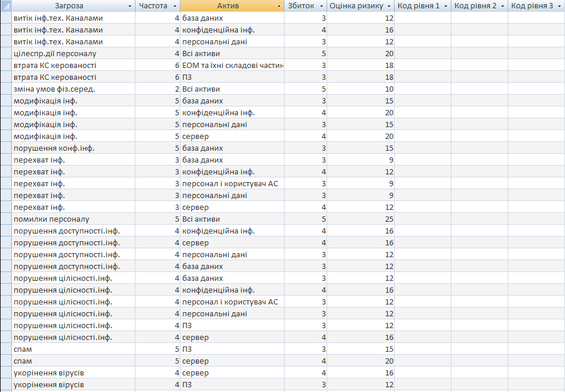Click 'ПЗ' in the укорінення вірусів row
Image resolution: width=565 pixels, height=392 pixels.
pos(232,385)
